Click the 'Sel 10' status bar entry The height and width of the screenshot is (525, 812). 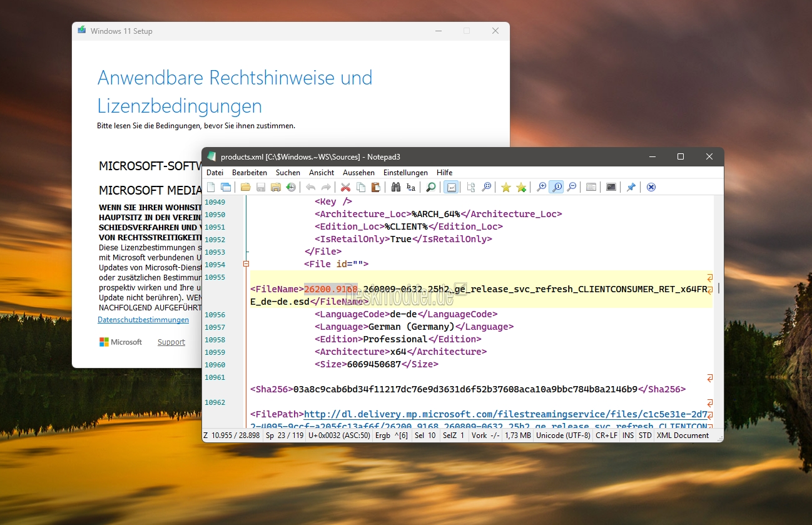click(x=425, y=436)
